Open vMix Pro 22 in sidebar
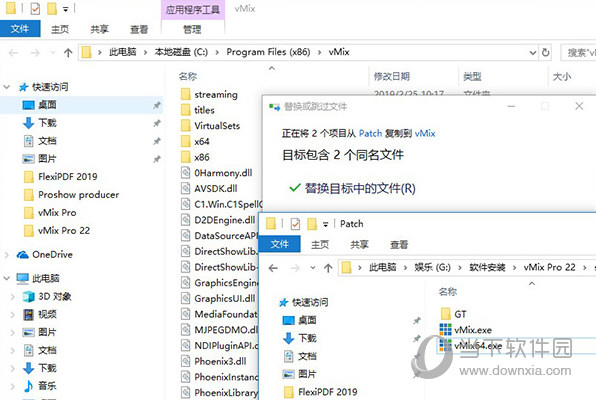596x400 pixels. click(64, 230)
